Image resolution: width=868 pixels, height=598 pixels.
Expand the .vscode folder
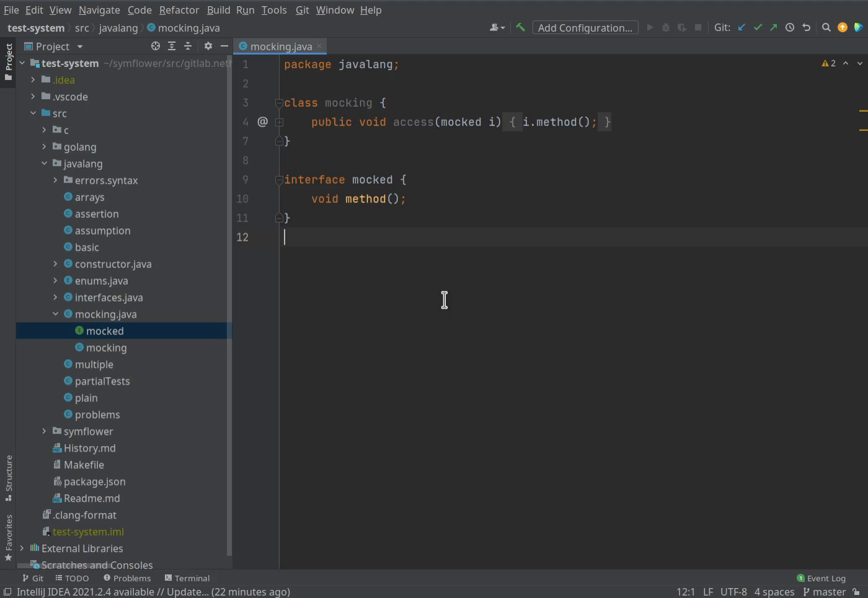[33, 97]
